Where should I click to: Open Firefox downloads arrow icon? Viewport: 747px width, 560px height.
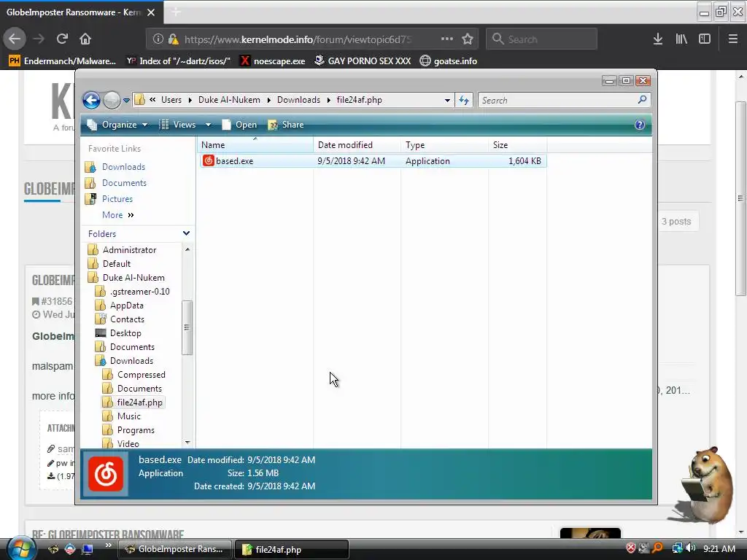tap(658, 39)
